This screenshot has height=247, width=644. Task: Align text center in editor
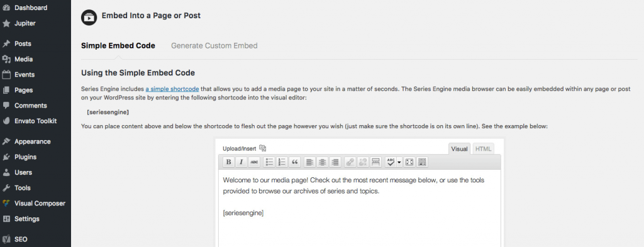coord(323,163)
